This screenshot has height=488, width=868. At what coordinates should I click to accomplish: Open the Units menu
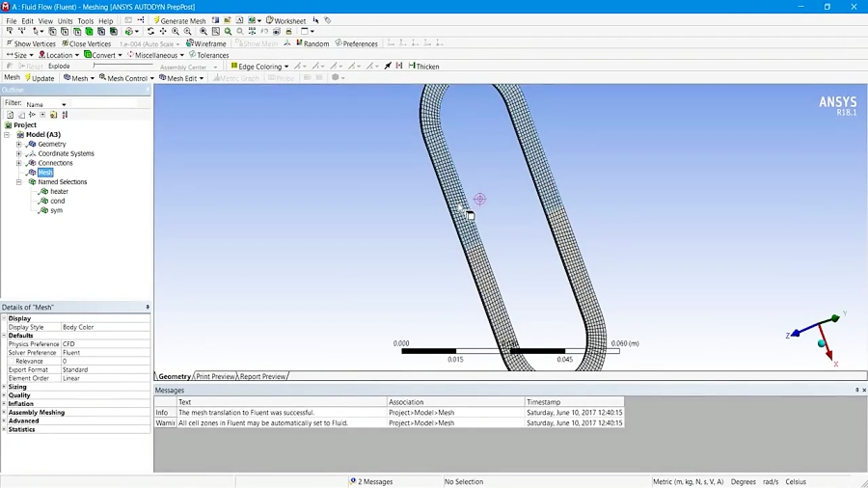pyautogui.click(x=66, y=20)
